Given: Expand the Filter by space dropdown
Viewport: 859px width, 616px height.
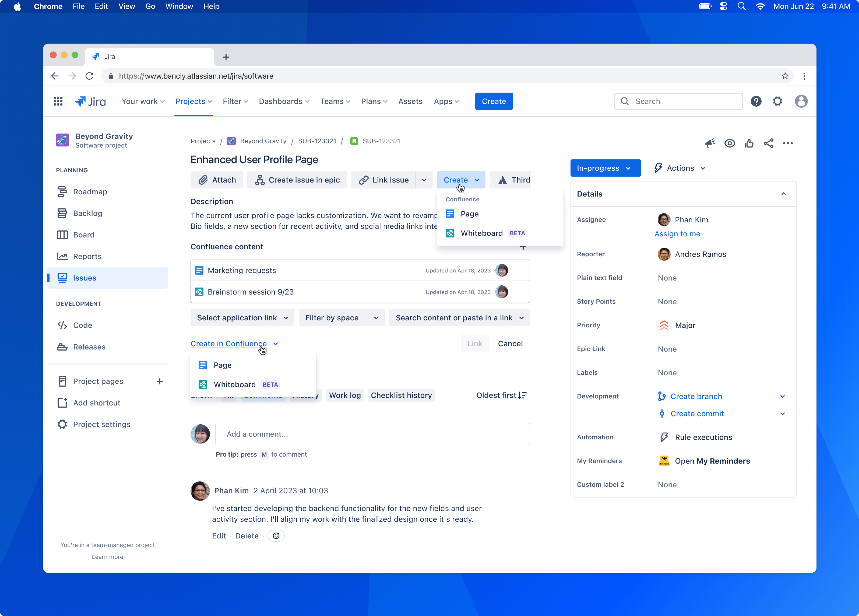Looking at the screenshot, I should [x=341, y=318].
